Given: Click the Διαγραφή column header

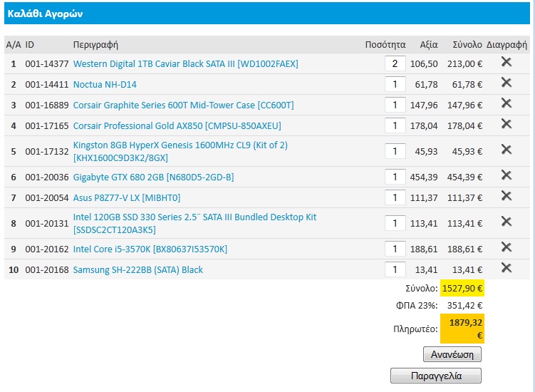Looking at the screenshot, I should click(507, 45).
